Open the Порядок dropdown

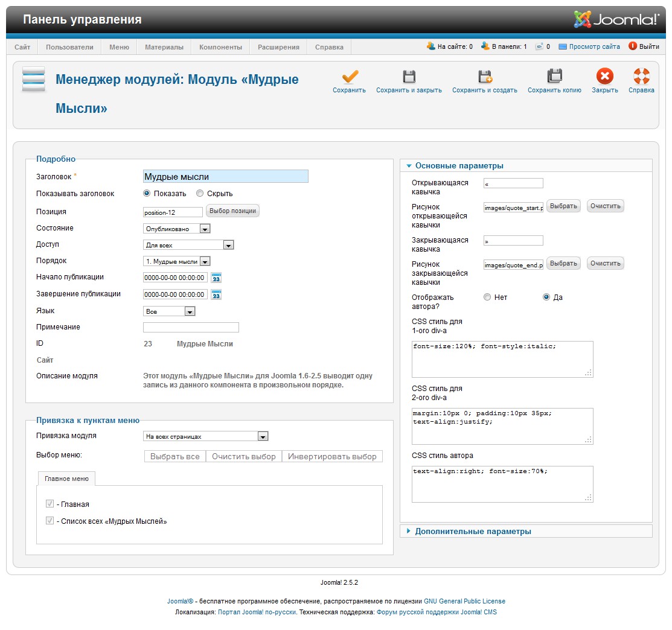(x=176, y=261)
